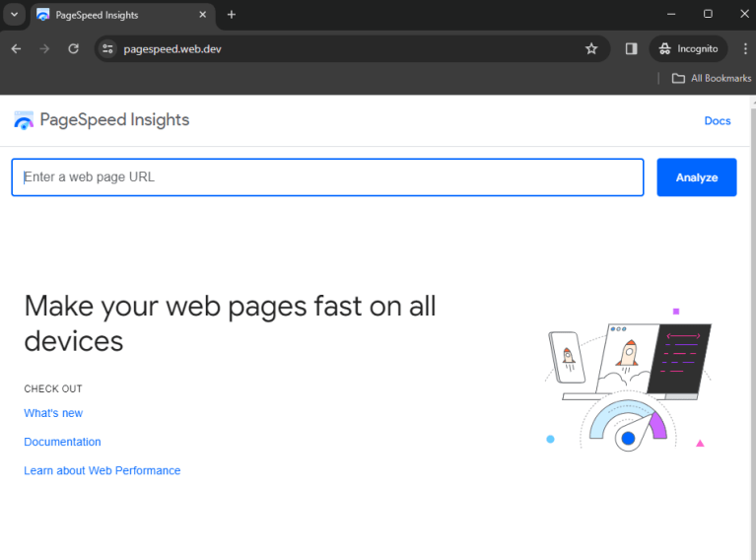The height and width of the screenshot is (560, 756).
Task: Open the What's new link
Action: tap(53, 413)
